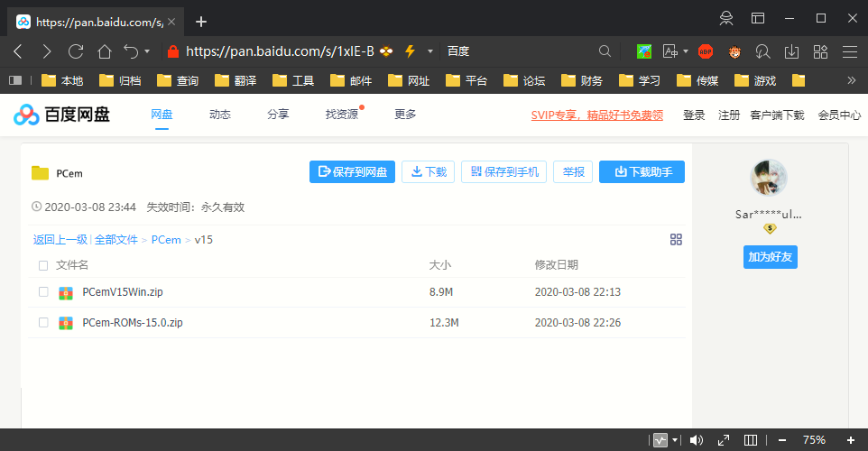Viewport: 868px width, 451px height.
Task: Open the 更多 menu
Action: tap(405, 115)
